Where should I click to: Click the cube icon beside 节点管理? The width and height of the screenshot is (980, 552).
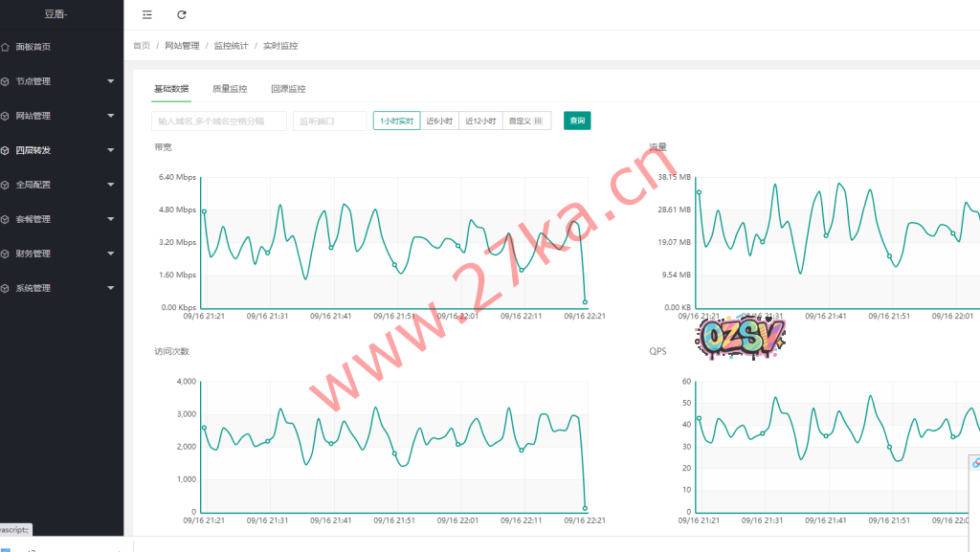pyautogui.click(x=6, y=81)
